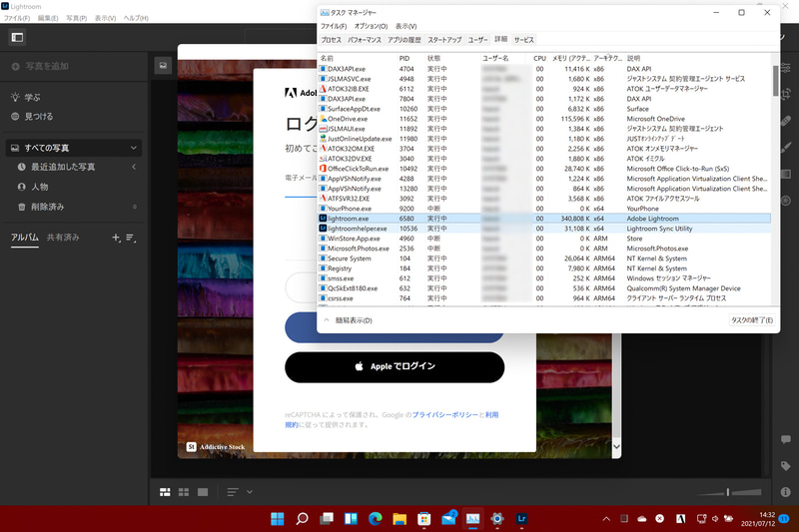Open the album sort options icon
Image resolution: width=799 pixels, height=532 pixels.
(x=131, y=238)
